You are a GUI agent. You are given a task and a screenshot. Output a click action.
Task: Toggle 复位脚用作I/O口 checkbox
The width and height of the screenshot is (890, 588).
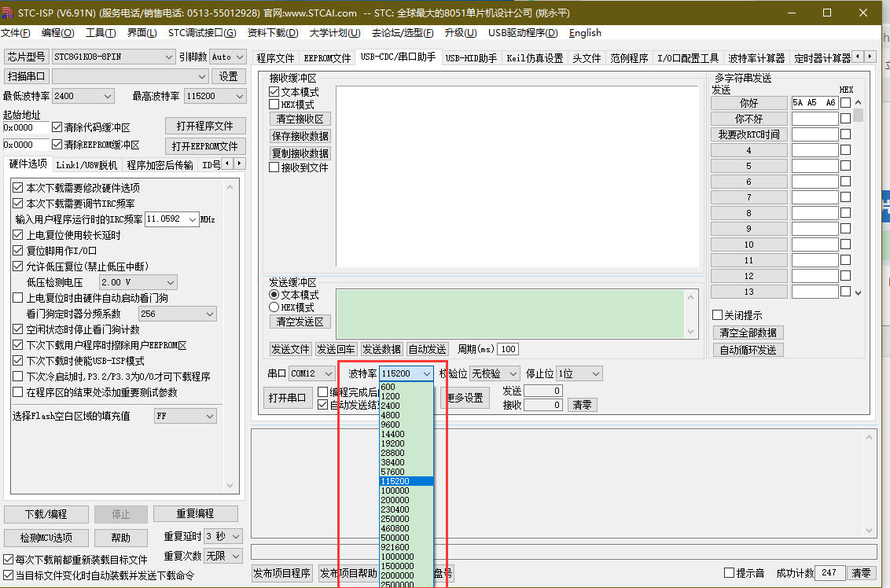point(17,250)
